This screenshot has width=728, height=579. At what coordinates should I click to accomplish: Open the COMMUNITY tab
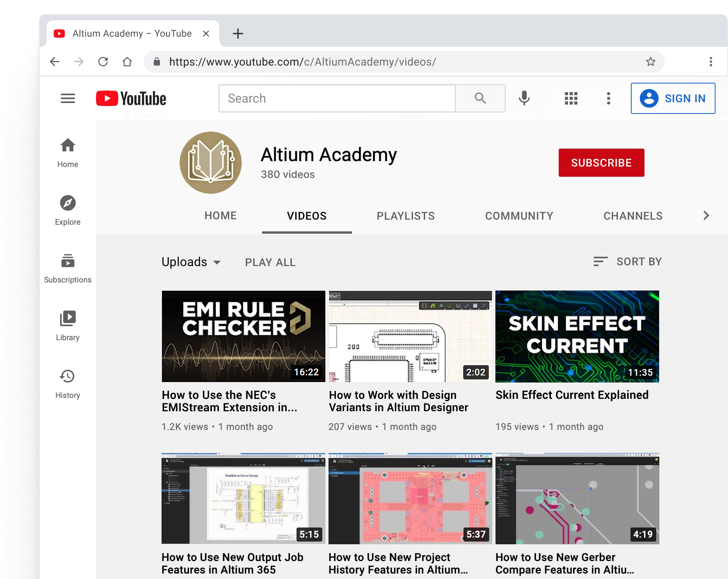point(519,216)
